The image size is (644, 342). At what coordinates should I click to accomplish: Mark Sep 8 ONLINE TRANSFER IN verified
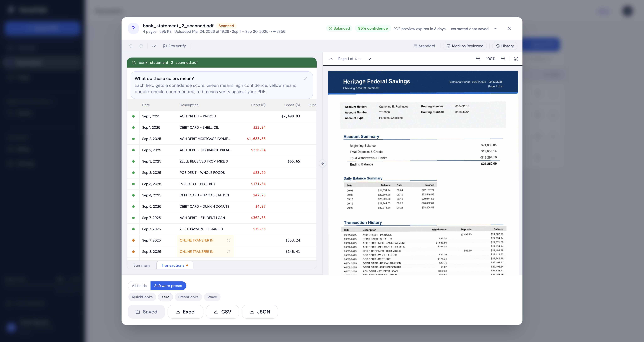(x=229, y=252)
